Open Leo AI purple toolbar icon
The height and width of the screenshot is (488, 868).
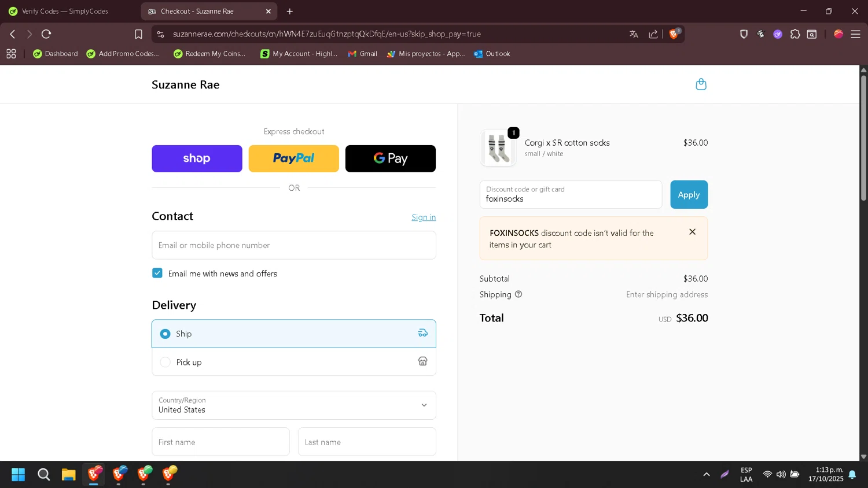pyautogui.click(x=778, y=34)
